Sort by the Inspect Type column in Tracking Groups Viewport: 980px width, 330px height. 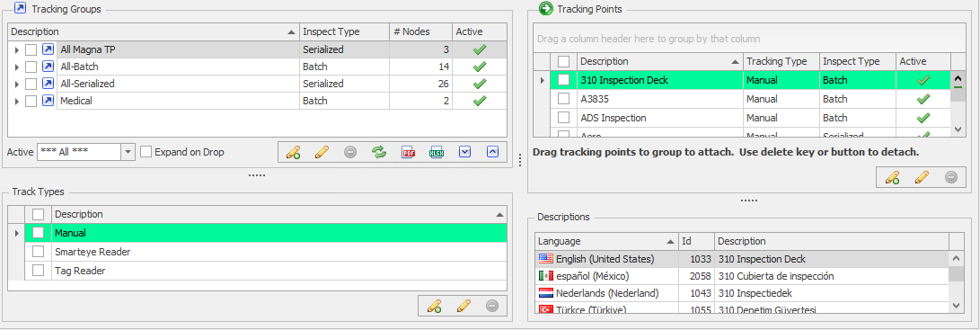[x=345, y=31]
